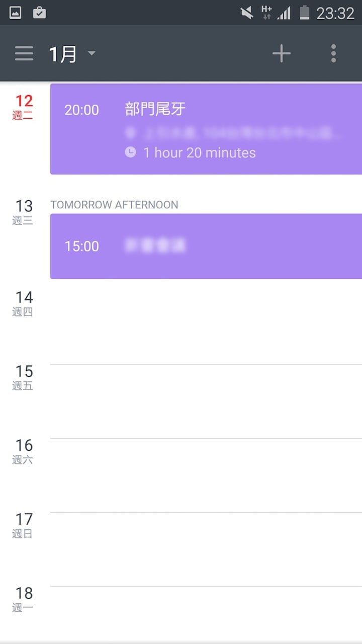
Task: Select the date 18 週一
Action: 23,599
